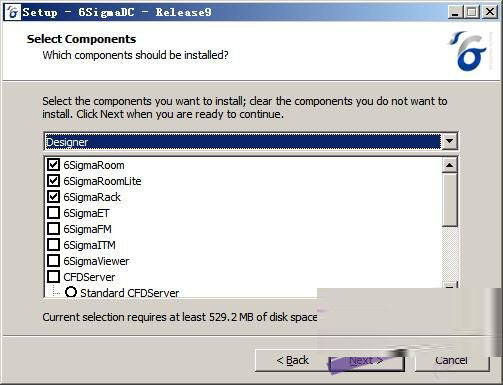
Task: Open the Designer install type dropdown arrow
Action: [449, 141]
